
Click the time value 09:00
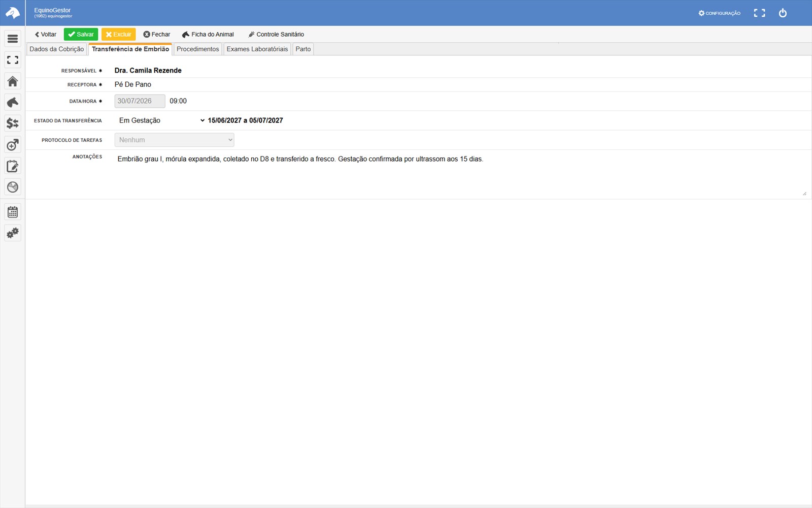pos(178,101)
